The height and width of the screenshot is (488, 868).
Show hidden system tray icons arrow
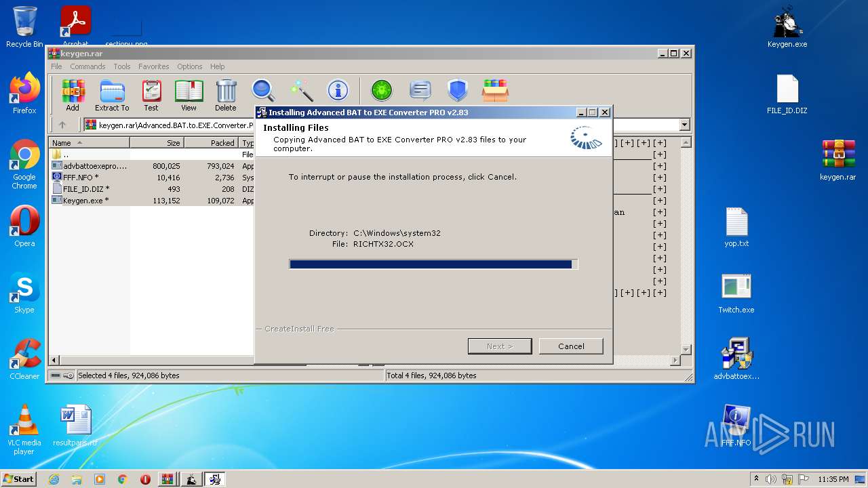pos(756,479)
